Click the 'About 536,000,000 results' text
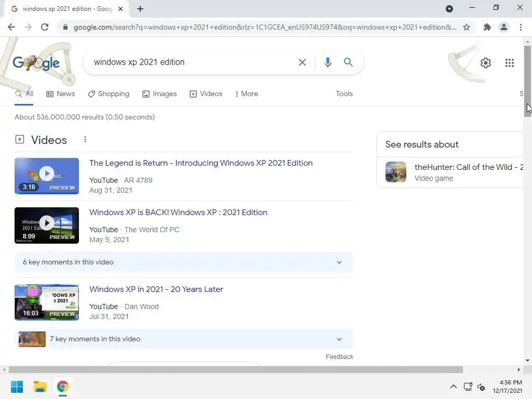This screenshot has height=399, width=532. point(85,117)
